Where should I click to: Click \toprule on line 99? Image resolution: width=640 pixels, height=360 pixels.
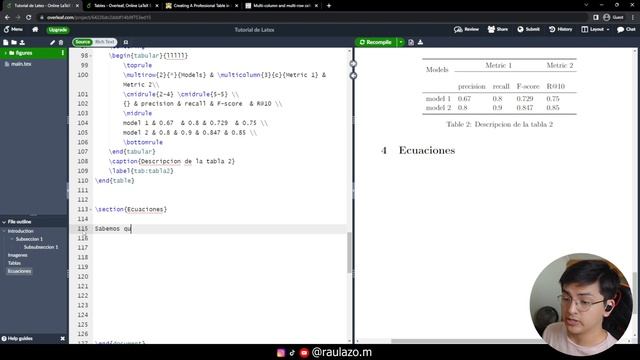(x=138, y=65)
